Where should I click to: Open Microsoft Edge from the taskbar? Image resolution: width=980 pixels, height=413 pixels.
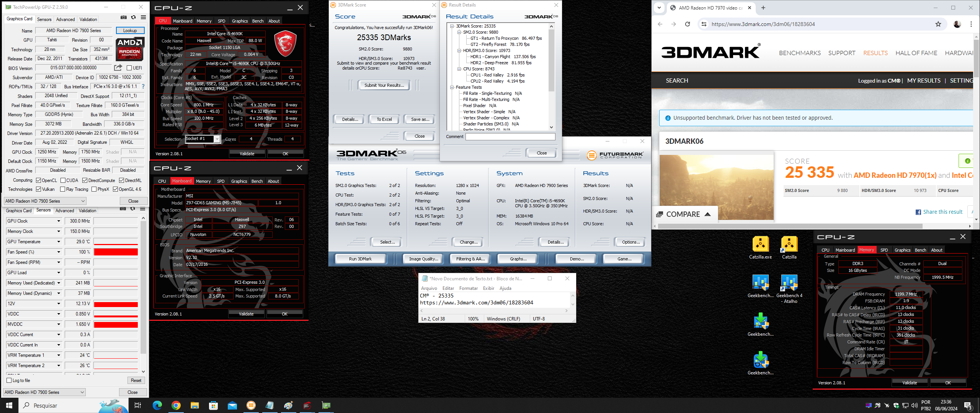pyautogui.click(x=157, y=405)
